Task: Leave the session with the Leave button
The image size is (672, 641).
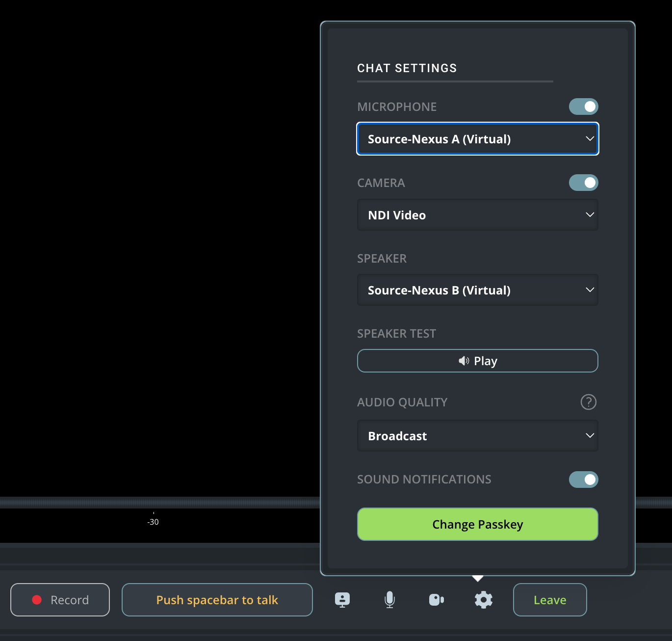Action: (549, 600)
